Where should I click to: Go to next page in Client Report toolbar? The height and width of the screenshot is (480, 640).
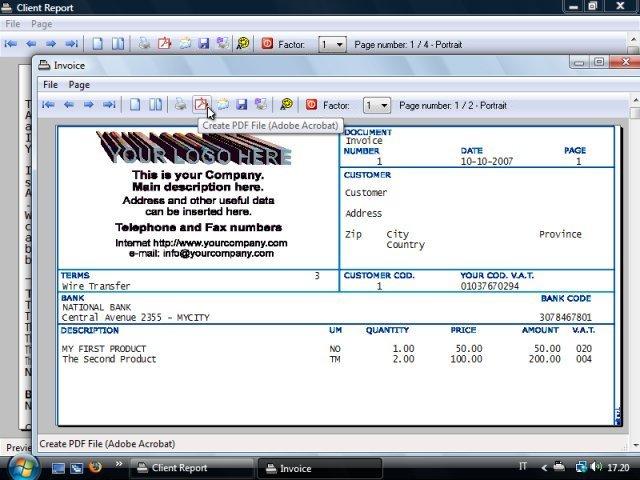pyautogui.click(x=51, y=43)
